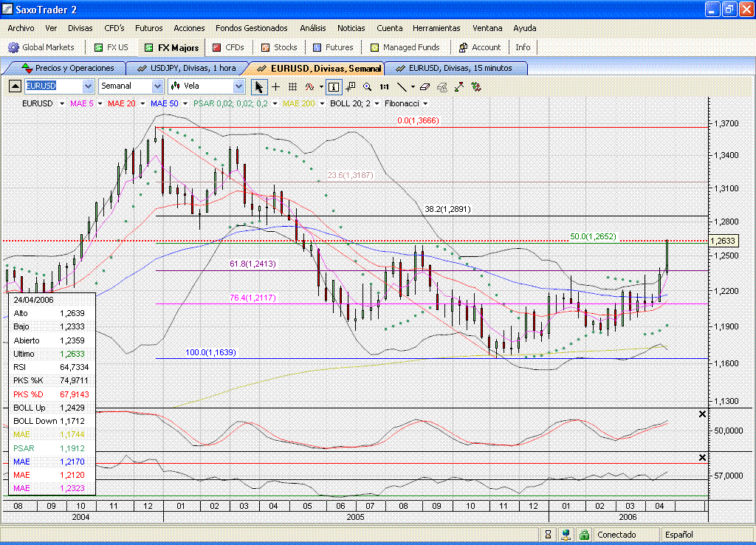Open the FX Majors workspace
Image resolution: width=756 pixels, height=545 pixels.
[171, 47]
